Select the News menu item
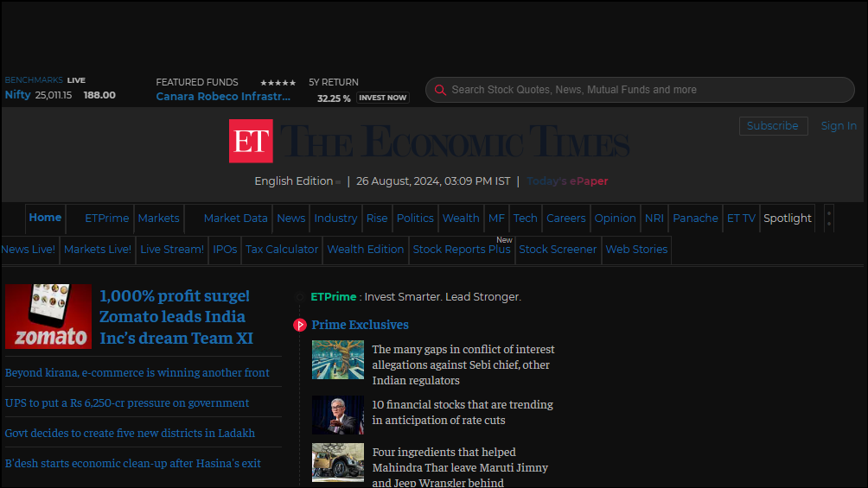Image resolution: width=868 pixels, height=488 pixels. pos(291,218)
